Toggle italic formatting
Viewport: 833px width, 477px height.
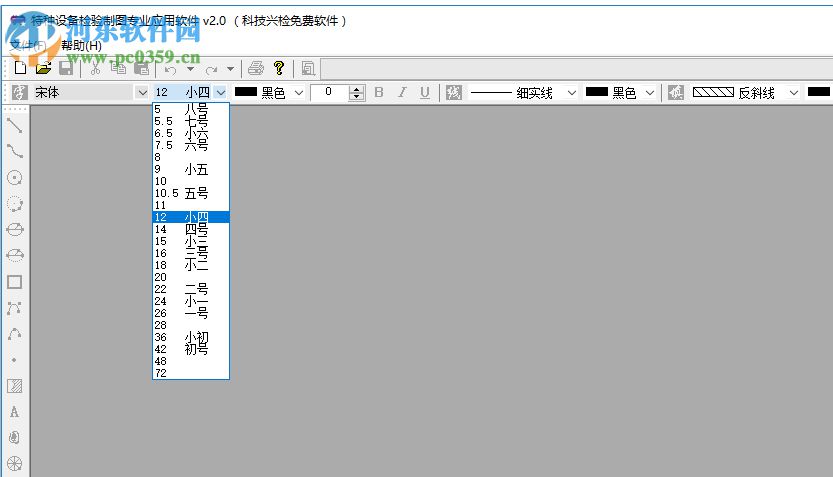[402, 92]
